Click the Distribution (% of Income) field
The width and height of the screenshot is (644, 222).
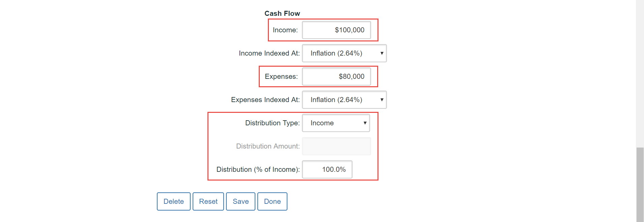327,169
